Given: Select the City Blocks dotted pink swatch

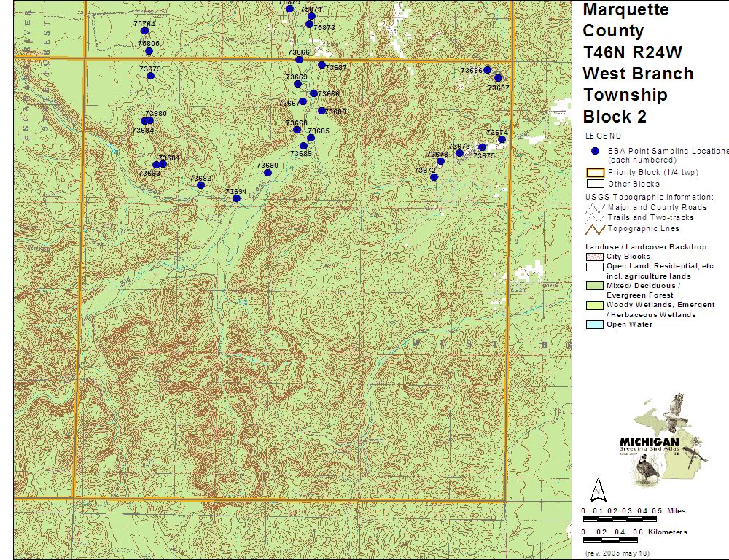Looking at the screenshot, I should click(595, 257).
